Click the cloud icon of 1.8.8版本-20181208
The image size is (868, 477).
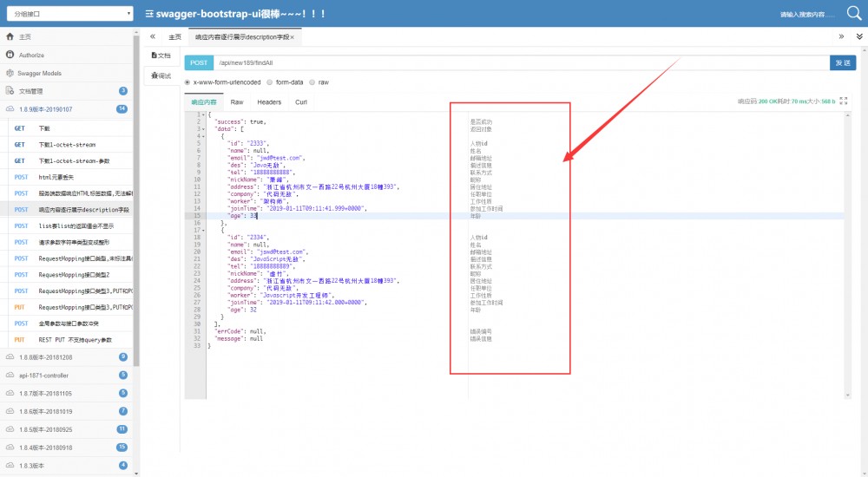click(x=10, y=357)
